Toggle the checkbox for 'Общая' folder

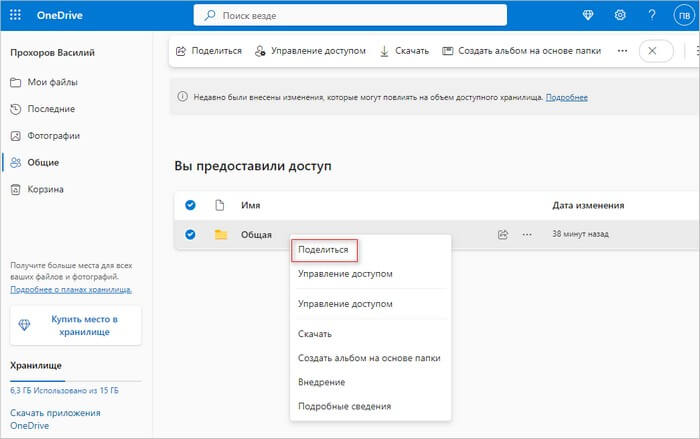tap(190, 234)
